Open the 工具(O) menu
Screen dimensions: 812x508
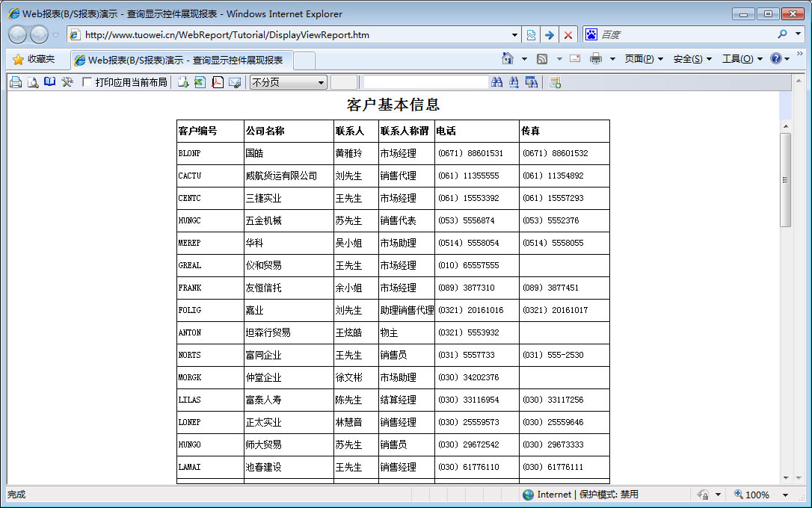pyautogui.click(x=742, y=59)
